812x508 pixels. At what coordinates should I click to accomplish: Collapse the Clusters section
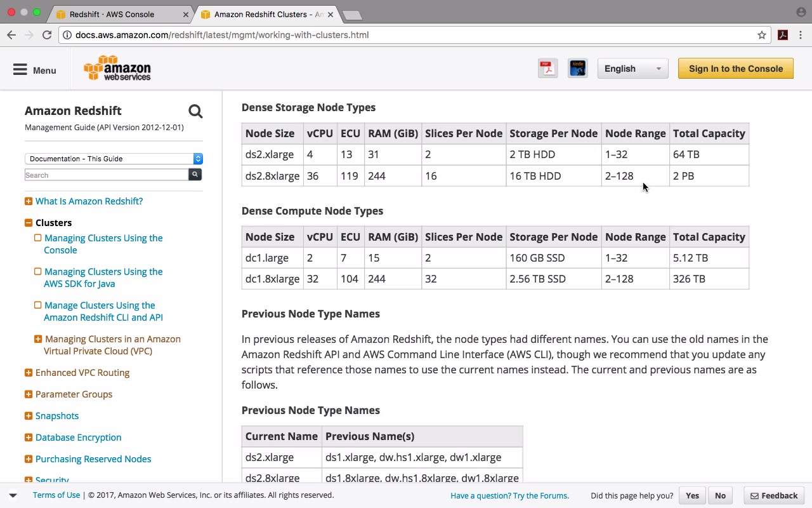29,223
